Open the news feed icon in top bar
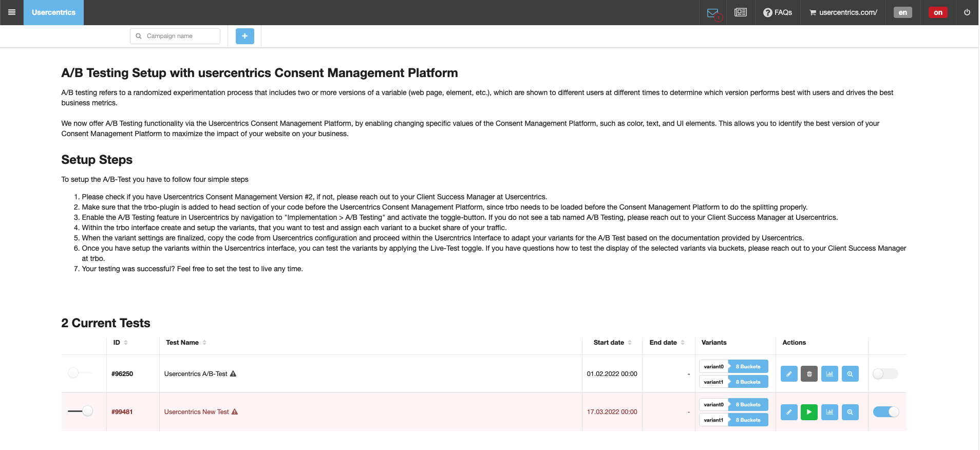Viewport: 980px width, 450px height. [741, 12]
